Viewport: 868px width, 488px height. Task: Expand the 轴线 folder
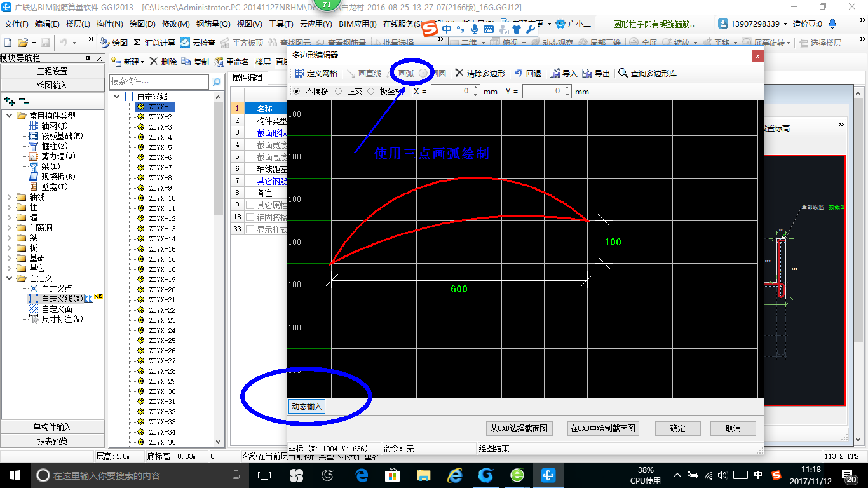coord(10,197)
